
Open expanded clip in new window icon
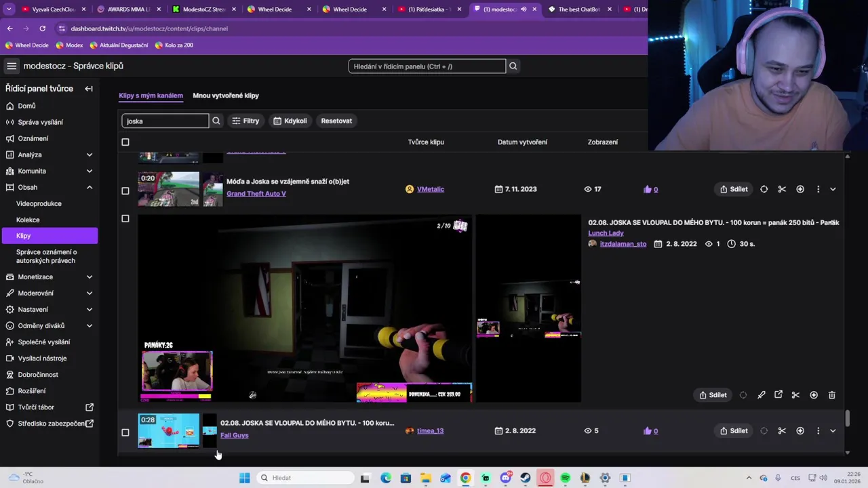pos(778,395)
